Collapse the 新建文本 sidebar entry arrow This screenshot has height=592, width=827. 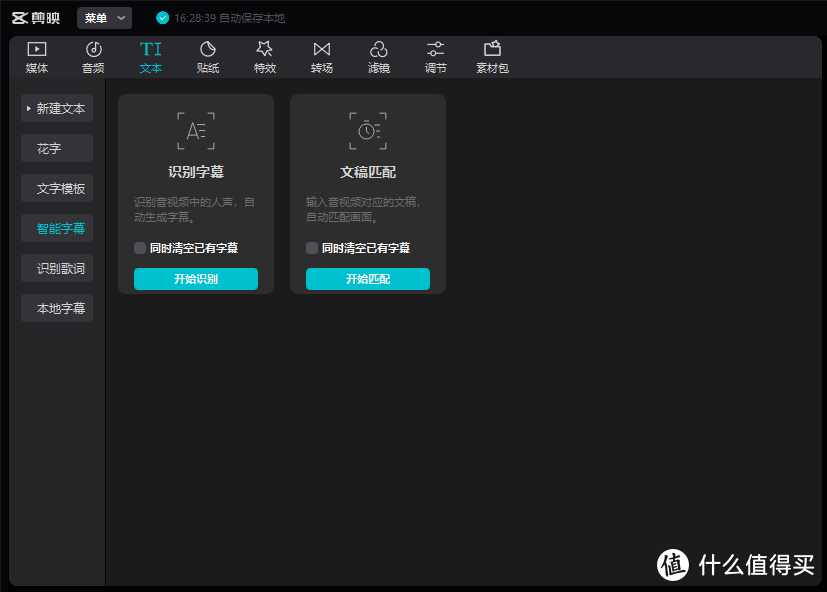[x=27, y=108]
